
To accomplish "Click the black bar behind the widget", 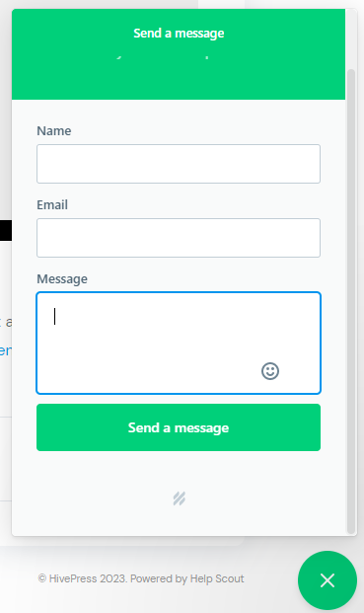I will pos(6,230).
